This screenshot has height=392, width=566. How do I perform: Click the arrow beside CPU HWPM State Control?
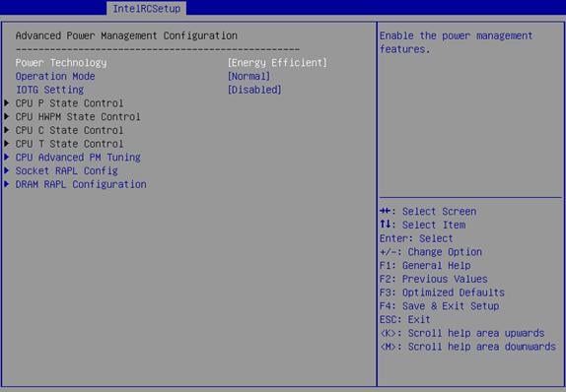click(x=7, y=116)
